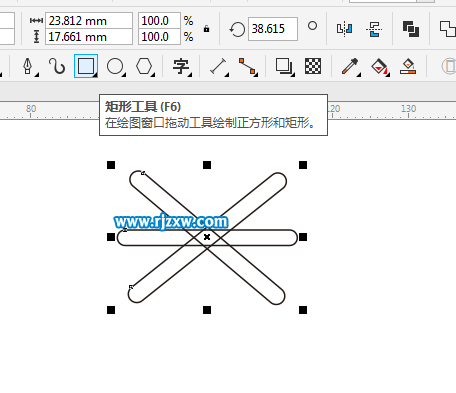Select the Rectangle tool
Viewport: 456px width, 393px height.
point(86,66)
